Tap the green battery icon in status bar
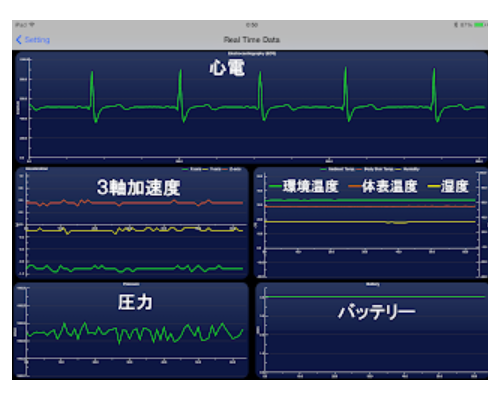504x393 pixels. (479, 25)
